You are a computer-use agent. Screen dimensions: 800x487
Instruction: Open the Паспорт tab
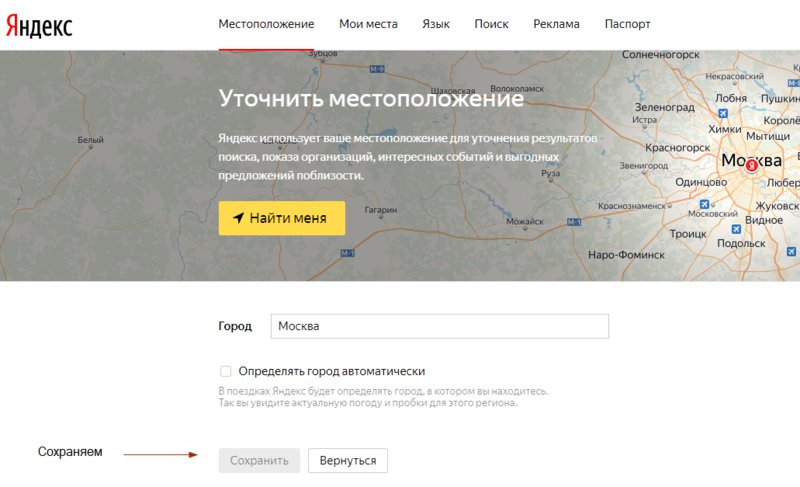(x=628, y=24)
